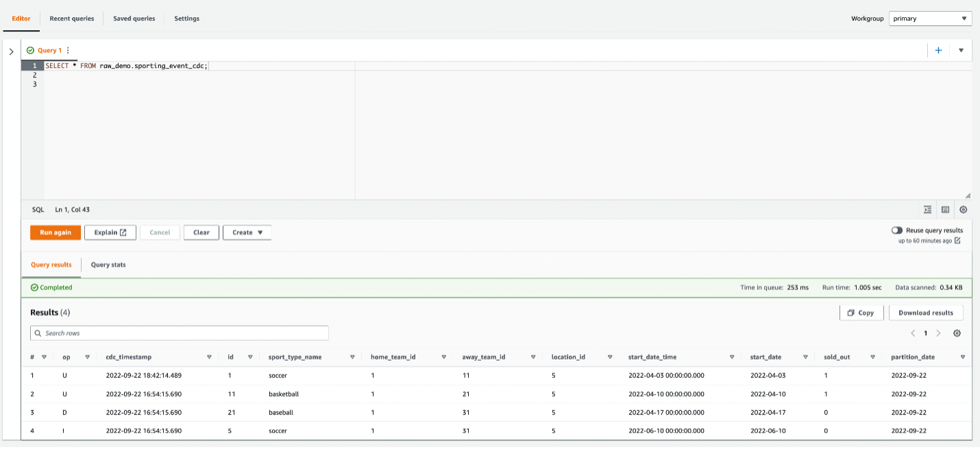Go to next results page arrow
This screenshot has height=450, width=980.
938,333
